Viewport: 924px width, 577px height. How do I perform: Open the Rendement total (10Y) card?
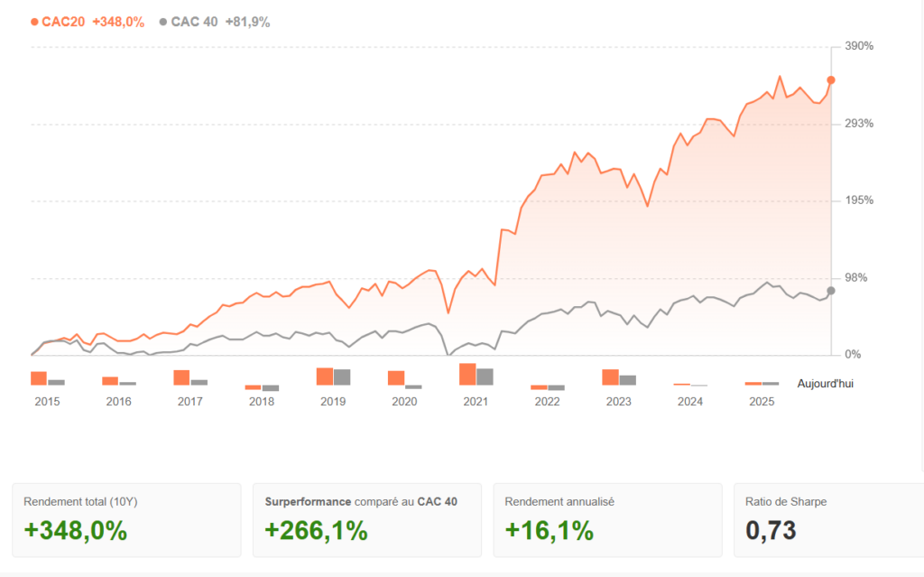pyautogui.click(x=126, y=520)
